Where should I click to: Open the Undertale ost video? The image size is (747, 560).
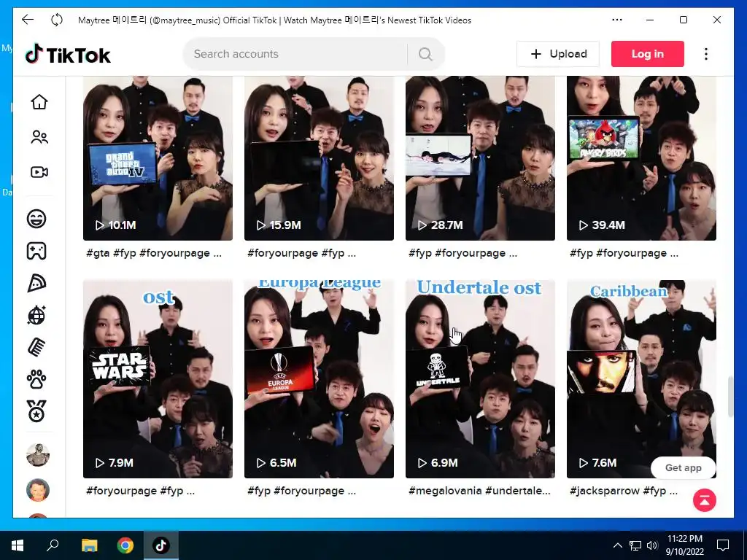[480, 379]
